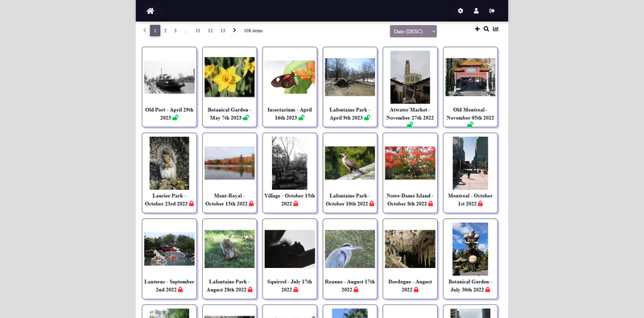Open Mont-Royal - October 15th 2022 title
Screen dimensions: 644x318
(x=229, y=200)
